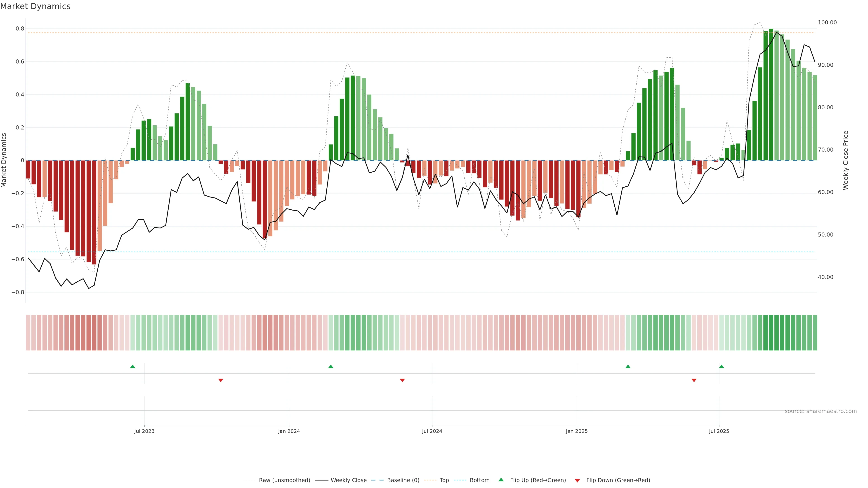
Task: Toggle the Flip Down (Green→Red) legend entry
Action: (618, 480)
